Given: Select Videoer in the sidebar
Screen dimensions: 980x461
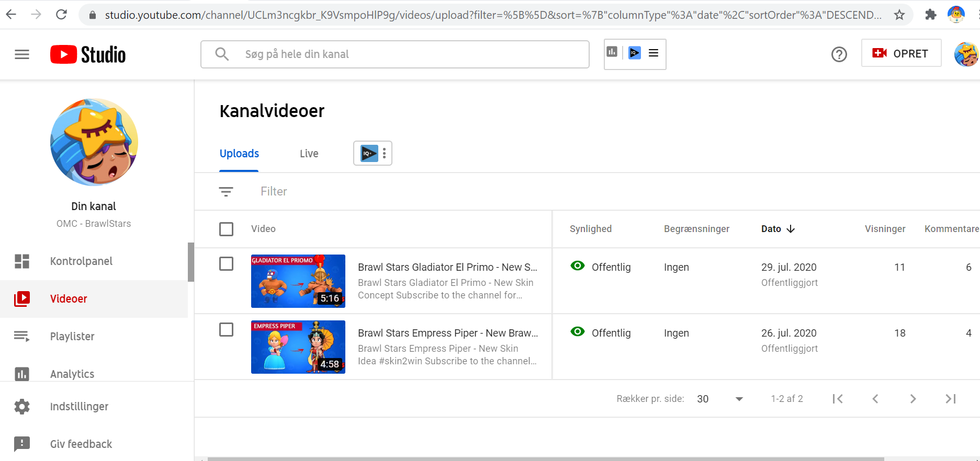Looking at the screenshot, I should pos(94,299).
